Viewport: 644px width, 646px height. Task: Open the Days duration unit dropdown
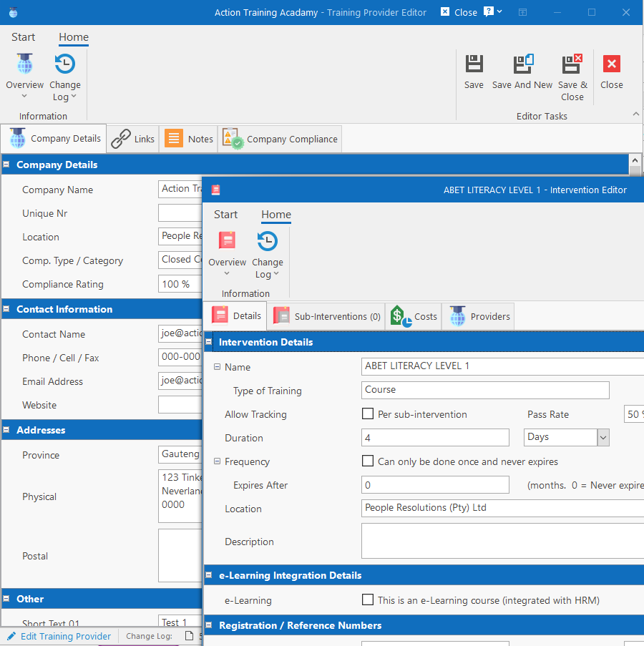tap(603, 438)
